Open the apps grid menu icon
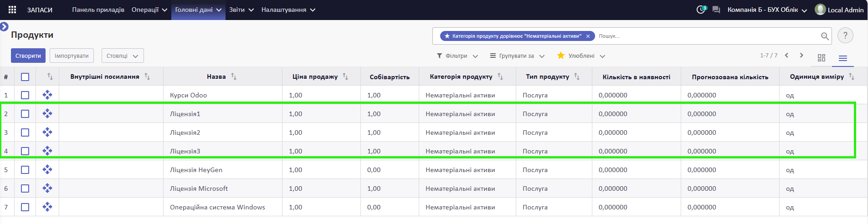 [x=12, y=10]
